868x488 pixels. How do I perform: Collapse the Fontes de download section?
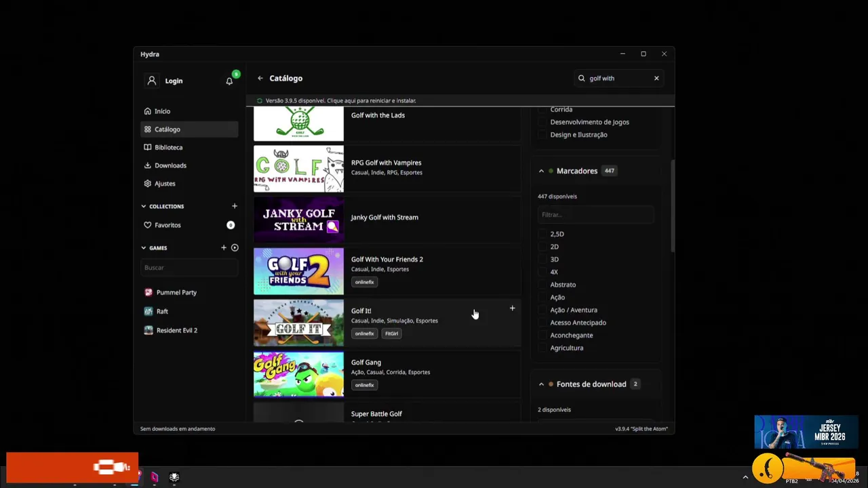(x=541, y=384)
